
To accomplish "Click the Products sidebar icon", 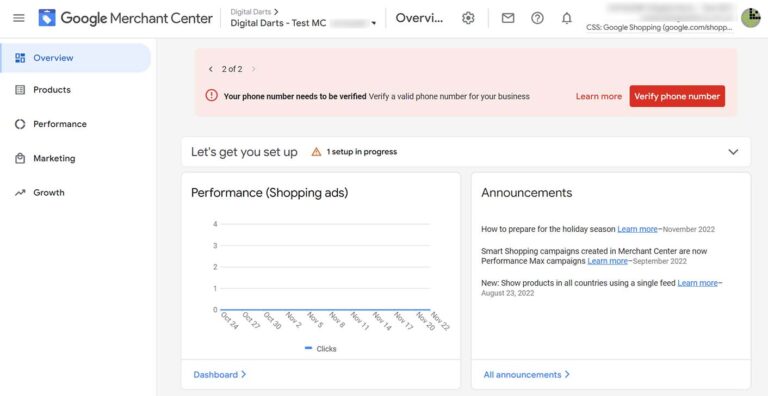I will pos(20,90).
